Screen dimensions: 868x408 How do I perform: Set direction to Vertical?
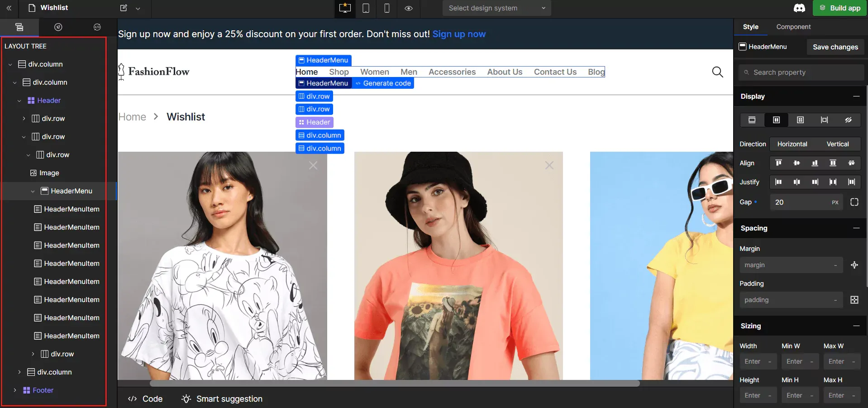tap(837, 144)
